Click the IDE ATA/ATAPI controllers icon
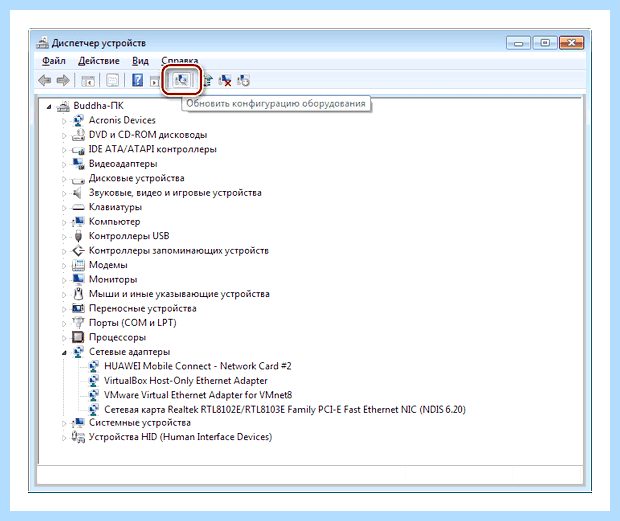Viewport: 620px width, 521px height. click(x=78, y=149)
